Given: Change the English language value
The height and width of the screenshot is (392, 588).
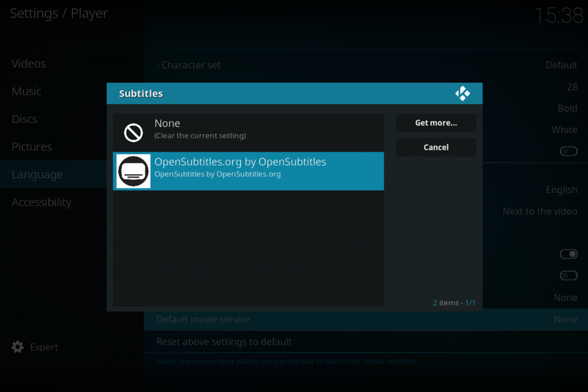Looking at the screenshot, I should (x=562, y=190).
